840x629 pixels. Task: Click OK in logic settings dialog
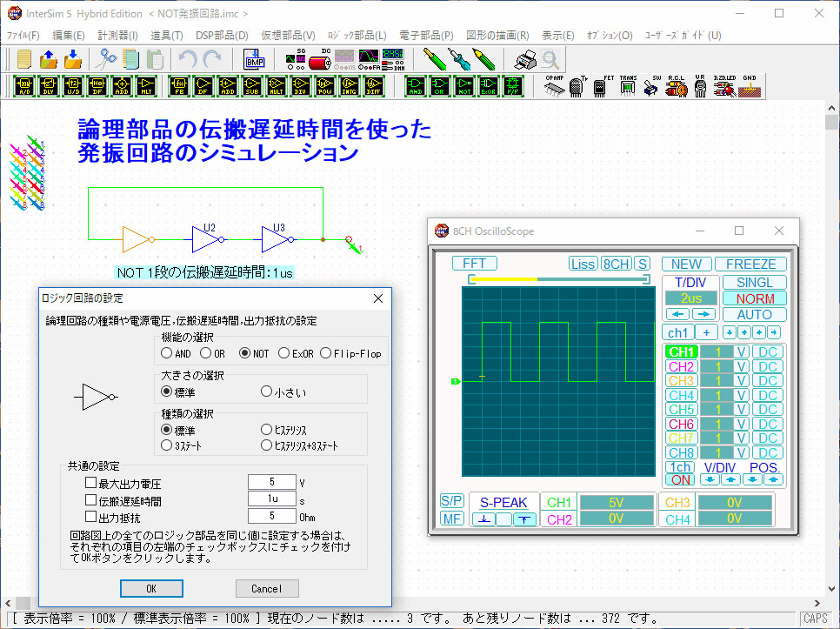tap(151, 588)
